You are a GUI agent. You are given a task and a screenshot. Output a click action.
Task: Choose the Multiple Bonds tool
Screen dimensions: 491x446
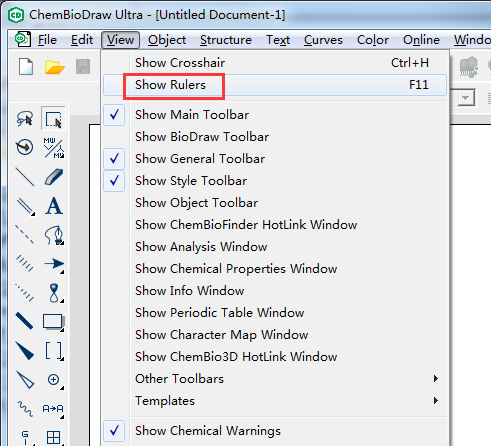click(x=25, y=206)
